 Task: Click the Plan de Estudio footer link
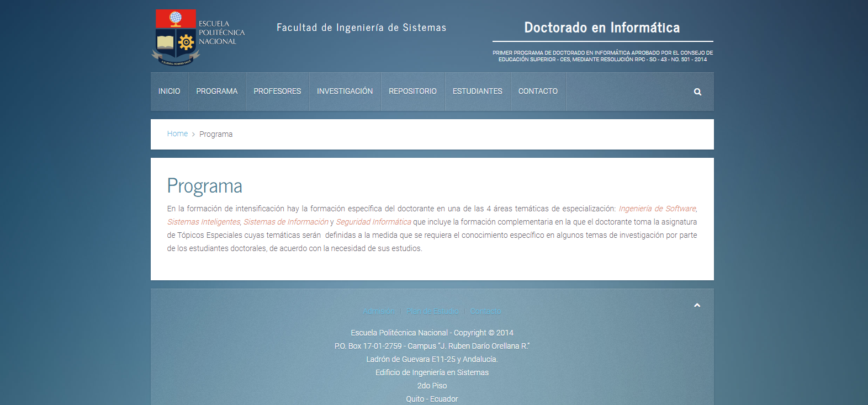point(432,312)
